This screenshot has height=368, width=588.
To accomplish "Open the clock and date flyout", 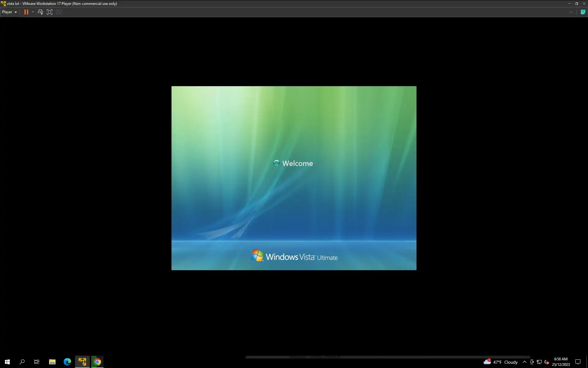I will pos(561,362).
